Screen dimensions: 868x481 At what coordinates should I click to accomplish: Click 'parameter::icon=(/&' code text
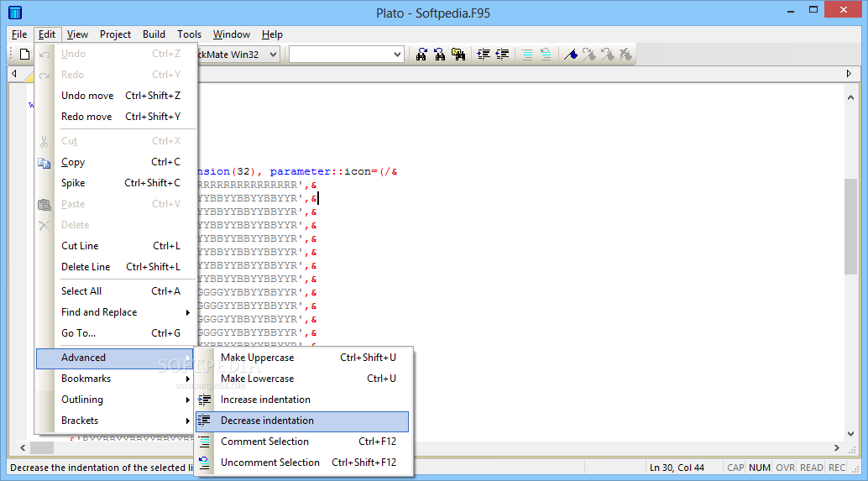tap(334, 171)
